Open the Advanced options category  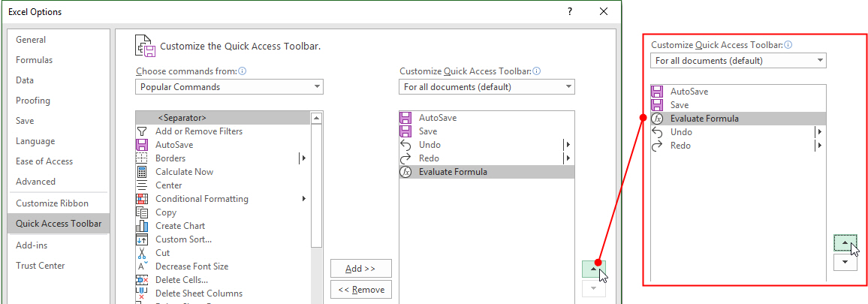59,182
